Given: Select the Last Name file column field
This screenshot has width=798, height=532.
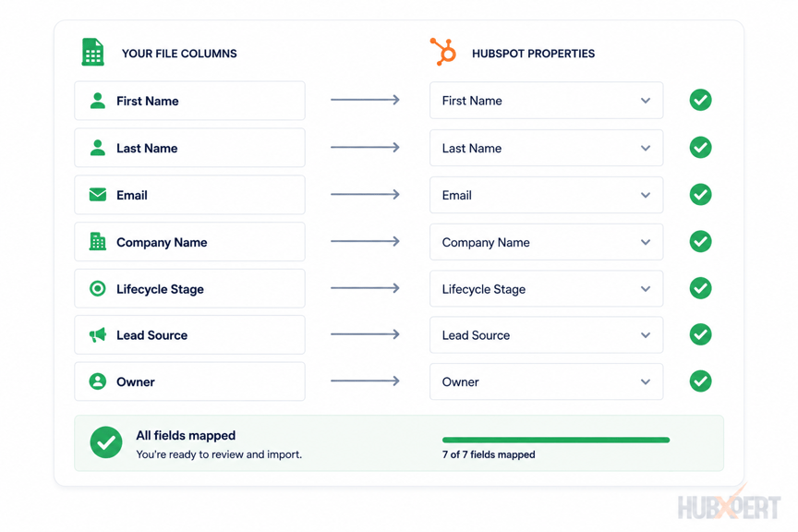Looking at the screenshot, I should click(x=190, y=148).
